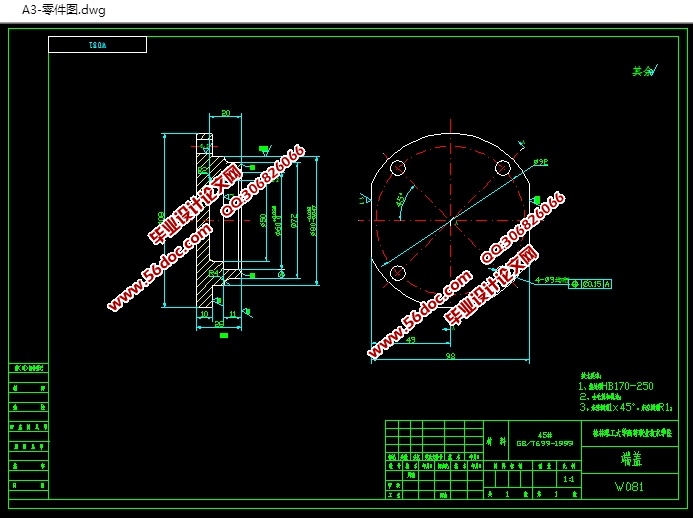693x518 pixels.
Task: Select the 20 dimension above the section view
Action: click(x=226, y=113)
